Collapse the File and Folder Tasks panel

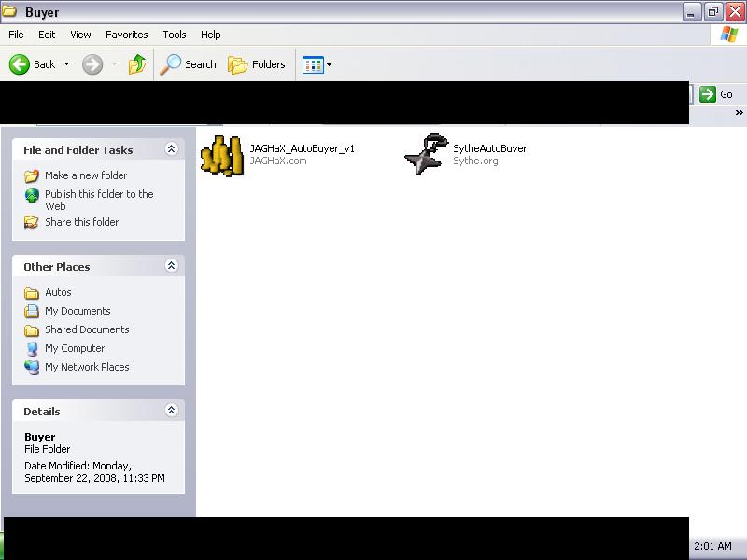point(171,149)
